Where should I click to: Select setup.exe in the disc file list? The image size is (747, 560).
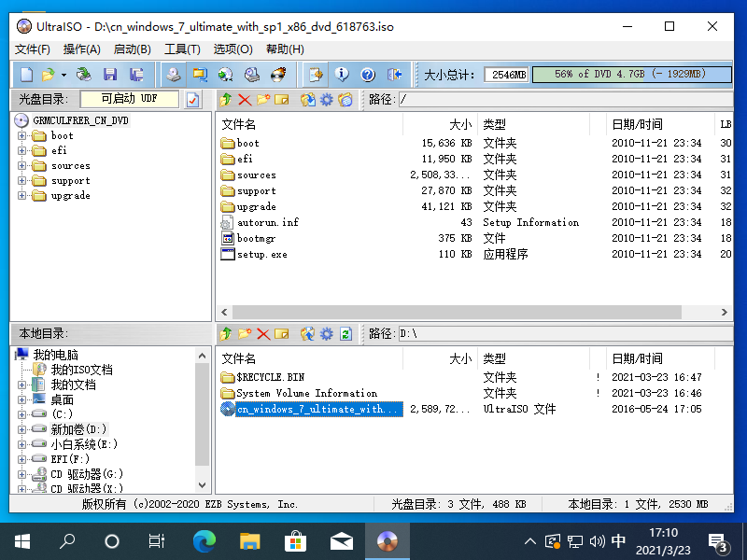click(x=261, y=254)
